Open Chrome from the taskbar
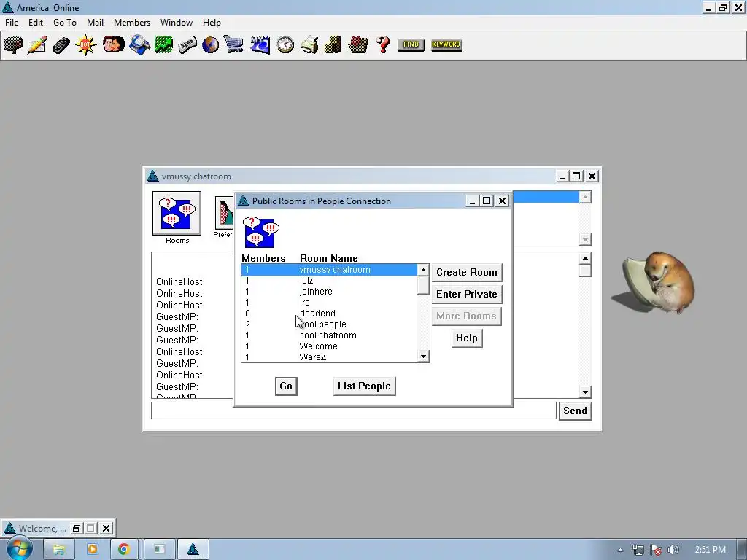Screen dimensions: 747x560 click(124, 550)
